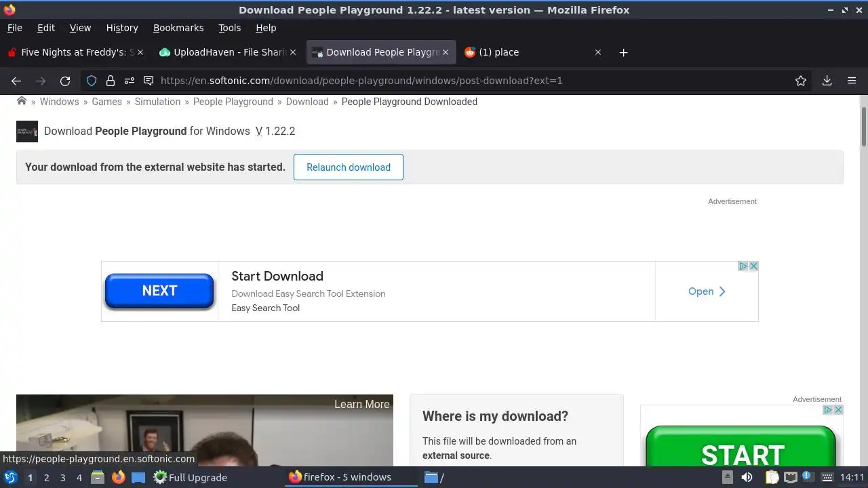Click the People Playground app thumbnail icon
The width and height of the screenshot is (868, 488).
pos(27,131)
